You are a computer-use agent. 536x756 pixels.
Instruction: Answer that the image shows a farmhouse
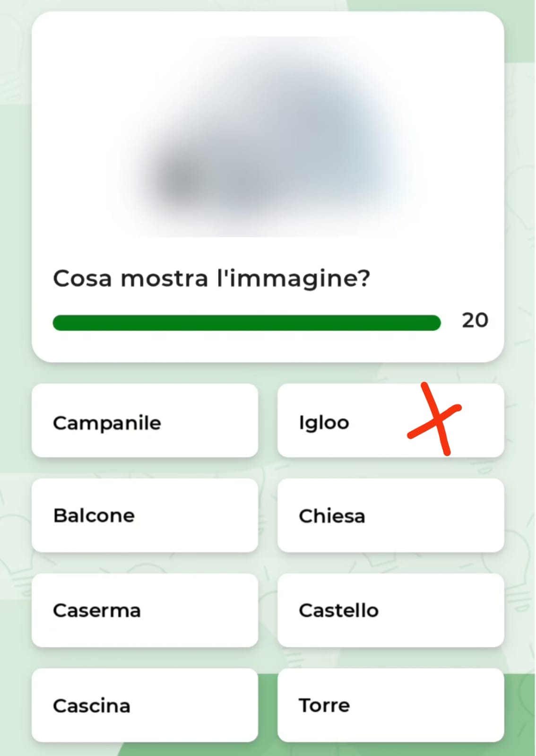click(145, 705)
